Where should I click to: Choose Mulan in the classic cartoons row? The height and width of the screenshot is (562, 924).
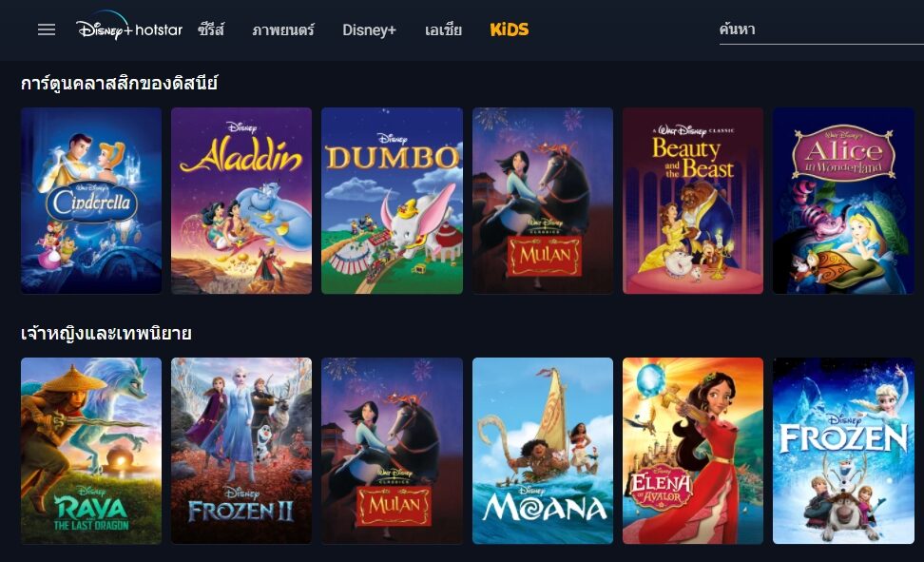pos(543,201)
